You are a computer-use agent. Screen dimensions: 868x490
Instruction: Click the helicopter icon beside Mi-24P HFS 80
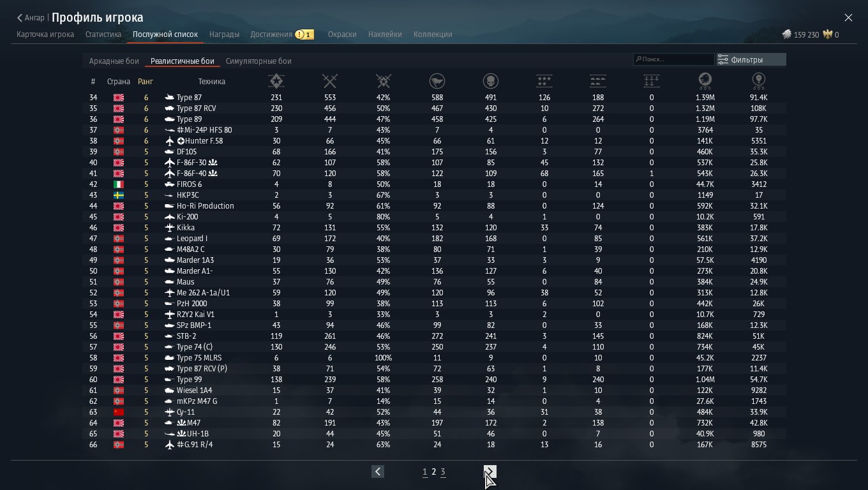(x=169, y=130)
